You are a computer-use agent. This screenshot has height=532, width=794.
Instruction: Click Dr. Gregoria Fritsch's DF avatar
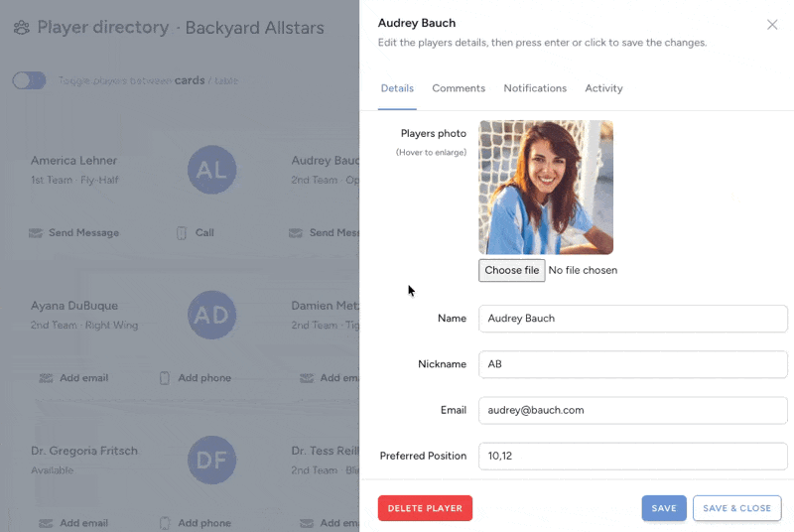(211, 461)
